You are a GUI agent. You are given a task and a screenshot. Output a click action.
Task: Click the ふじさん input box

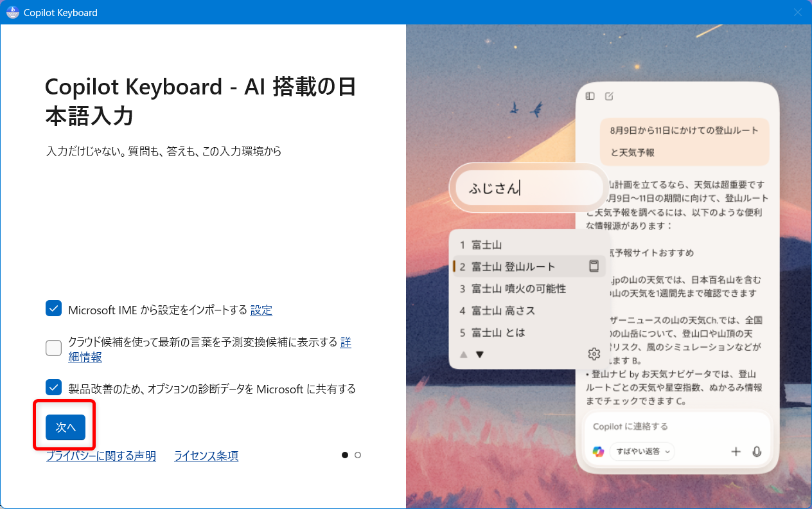point(528,188)
